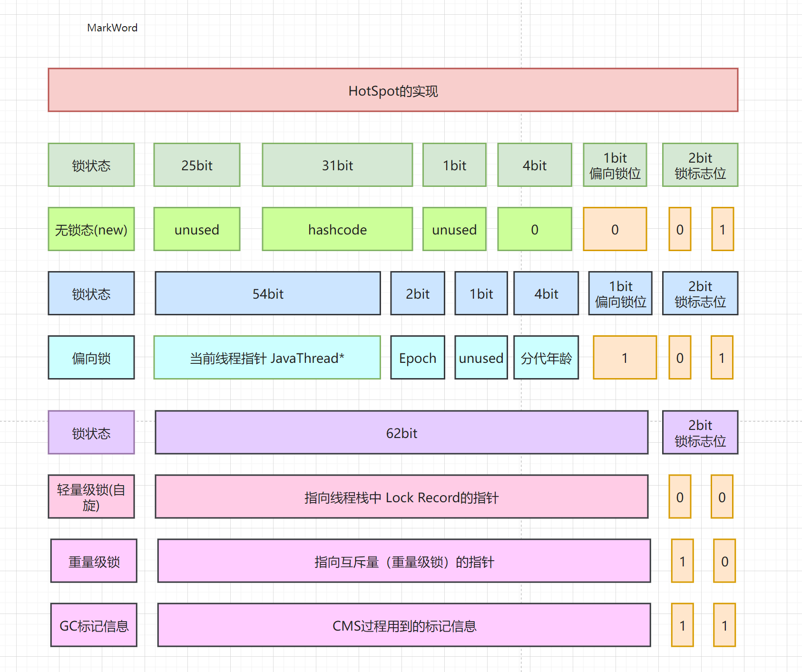Select the blue 锁状态 header box
The width and height of the screenshot is (802, 672).
(91, 293)
